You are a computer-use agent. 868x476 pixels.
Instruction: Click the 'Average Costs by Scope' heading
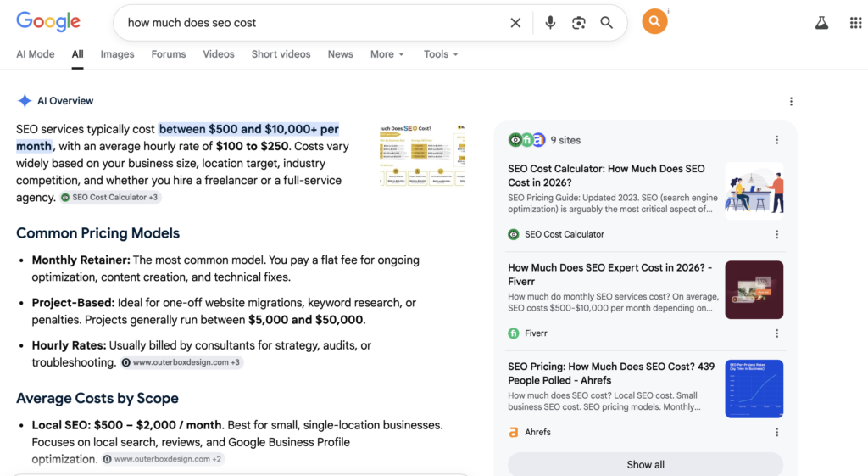(x=97, y=399)
